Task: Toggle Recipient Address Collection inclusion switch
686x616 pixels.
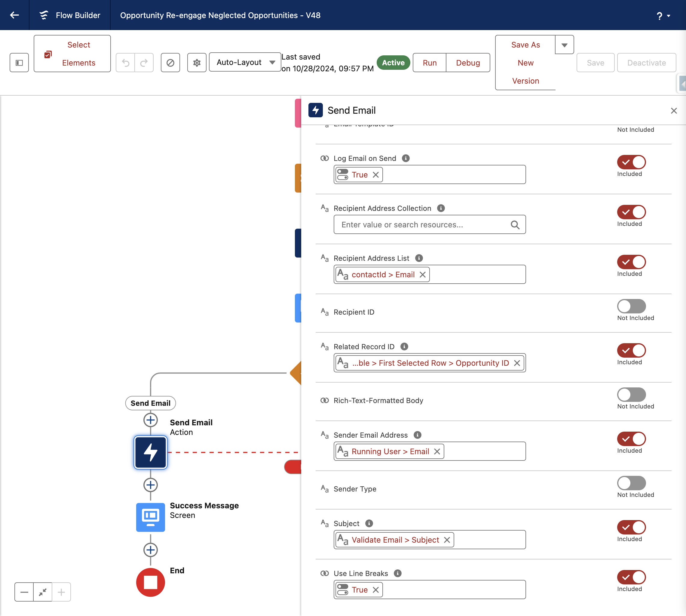Action: coord(631,212)
